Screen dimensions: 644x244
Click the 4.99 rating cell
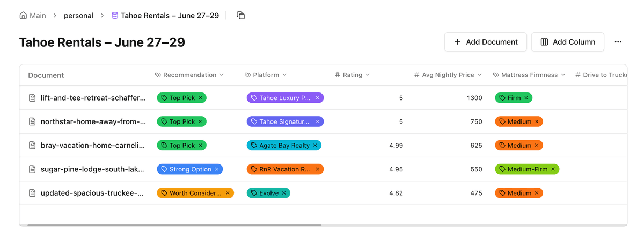click(x=396, y=145)
